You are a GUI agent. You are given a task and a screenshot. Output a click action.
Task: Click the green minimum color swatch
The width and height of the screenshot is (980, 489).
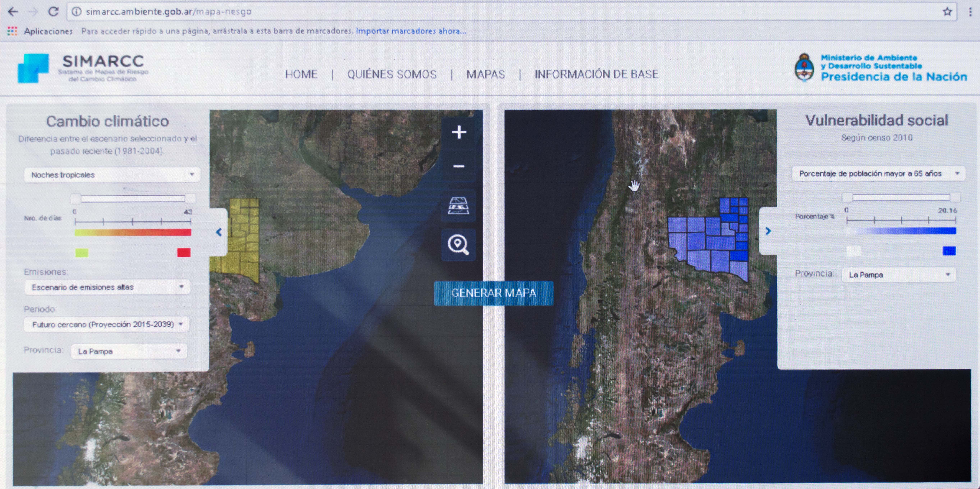(x=82, y=253)
